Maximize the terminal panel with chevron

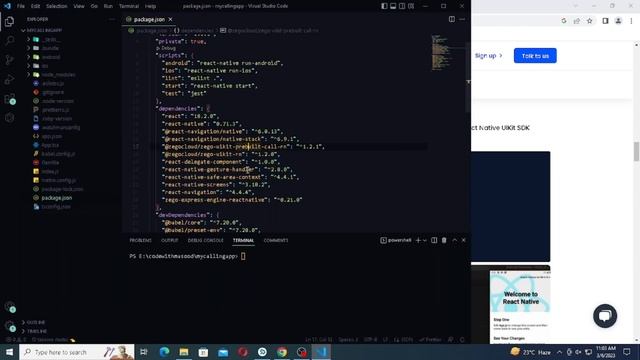click(454, 240)
